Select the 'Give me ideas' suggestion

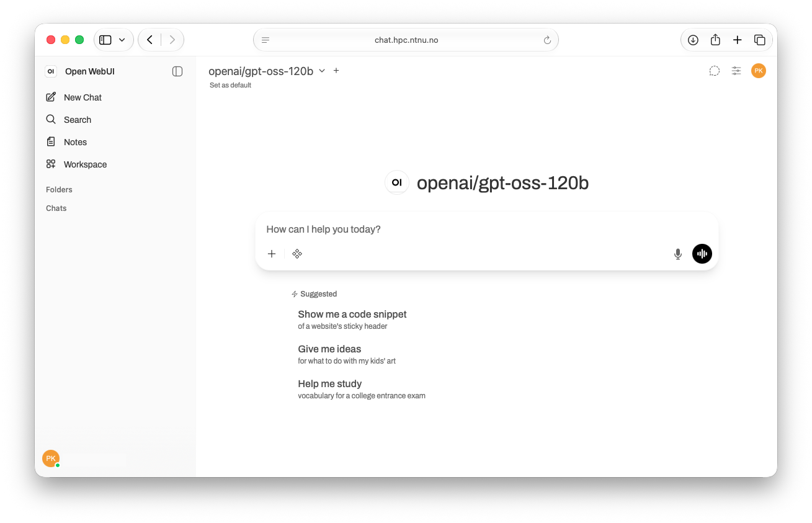click(x=347, y=354)
